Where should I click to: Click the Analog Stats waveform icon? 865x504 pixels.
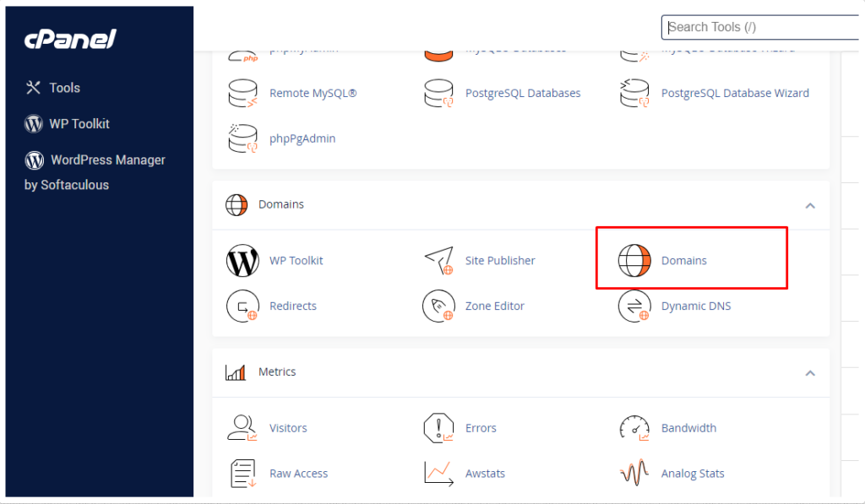pos(634,474)
